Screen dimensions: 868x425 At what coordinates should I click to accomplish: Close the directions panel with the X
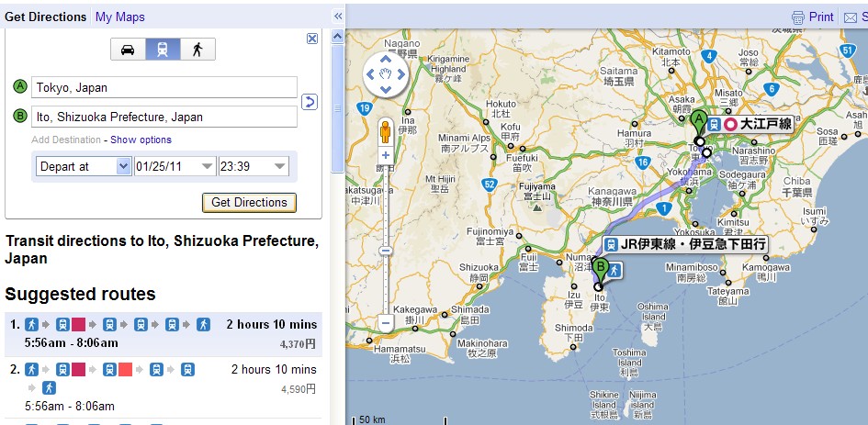pyautogui.click(x=312, y=39)
